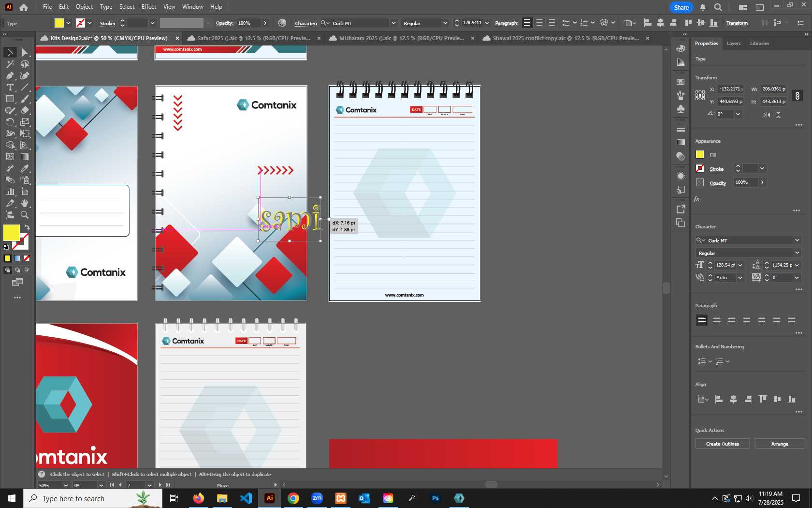Click yellow Fill swatch in Appearance

[x=700, y=155]
